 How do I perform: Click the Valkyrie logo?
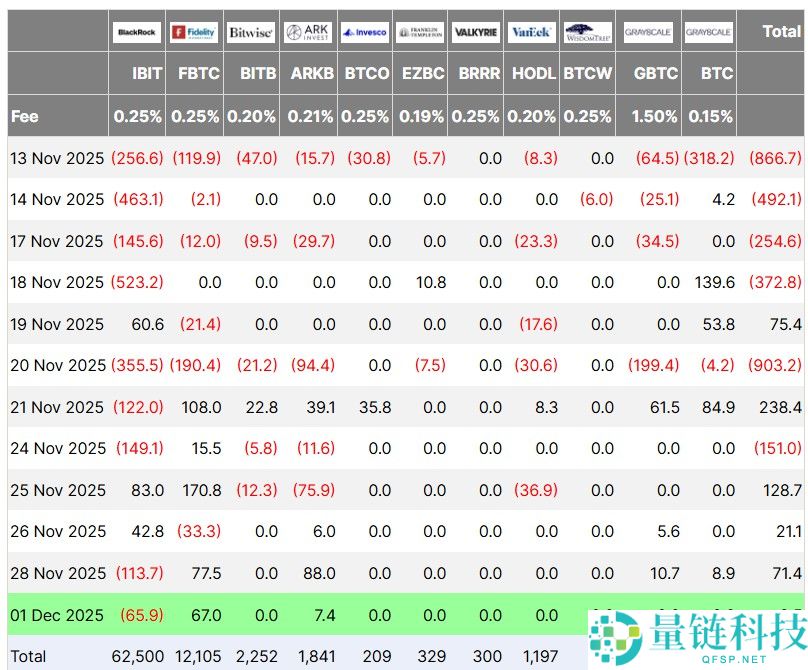(x=475, y=31)
